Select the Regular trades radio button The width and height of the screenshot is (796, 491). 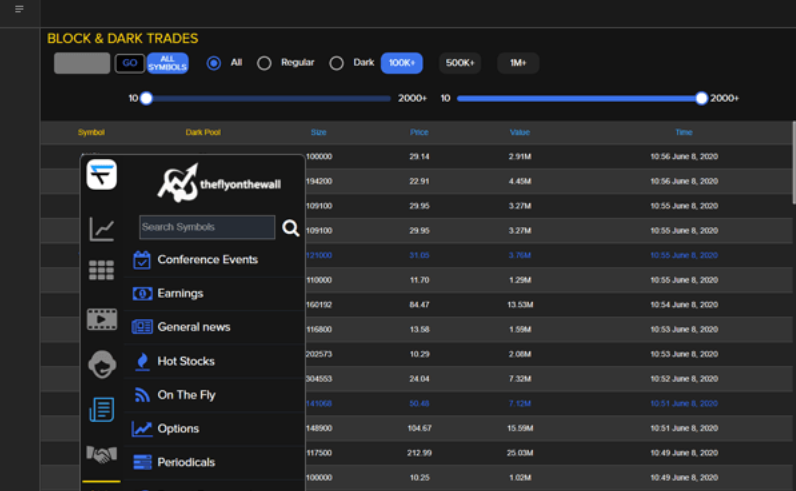point(264,63)
